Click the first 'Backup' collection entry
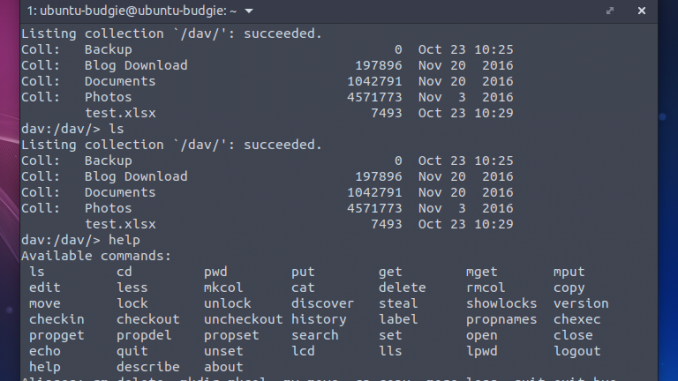 click(108, 50)
